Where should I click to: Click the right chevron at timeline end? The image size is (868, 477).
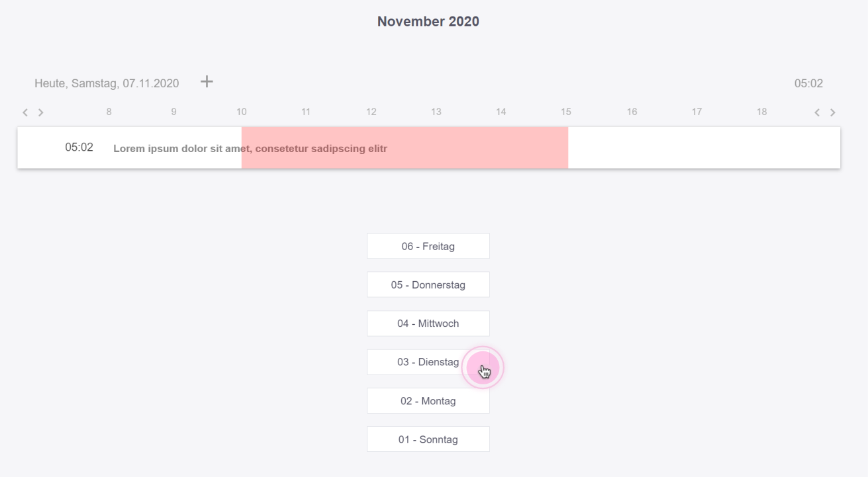[x=833, y=112]
